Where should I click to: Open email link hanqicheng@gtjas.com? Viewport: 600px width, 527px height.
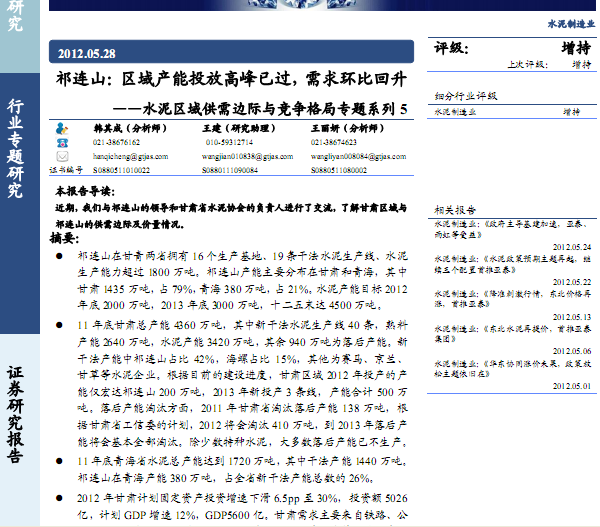122,157
